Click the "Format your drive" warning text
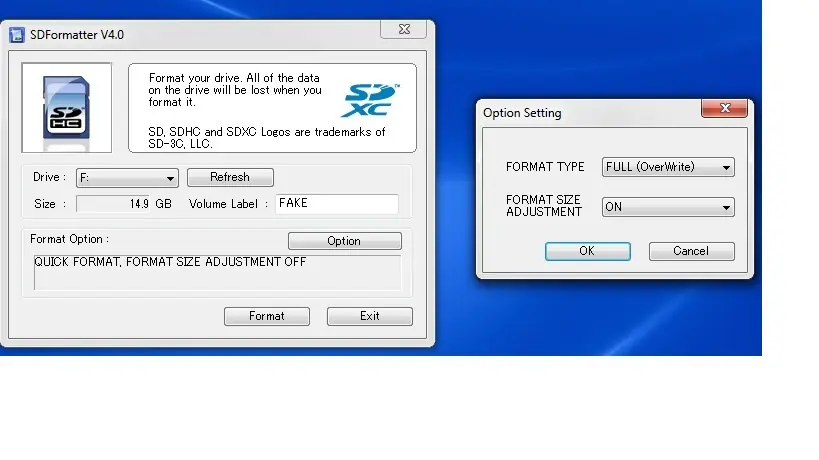The height and width of the screenshot is (460, 819). coord(235,90)
